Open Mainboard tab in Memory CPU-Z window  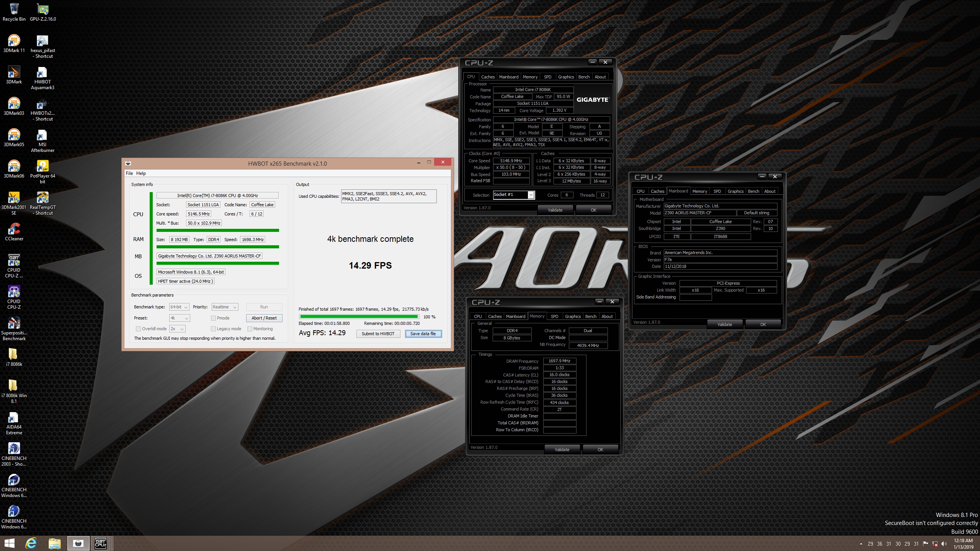[516, 316]
